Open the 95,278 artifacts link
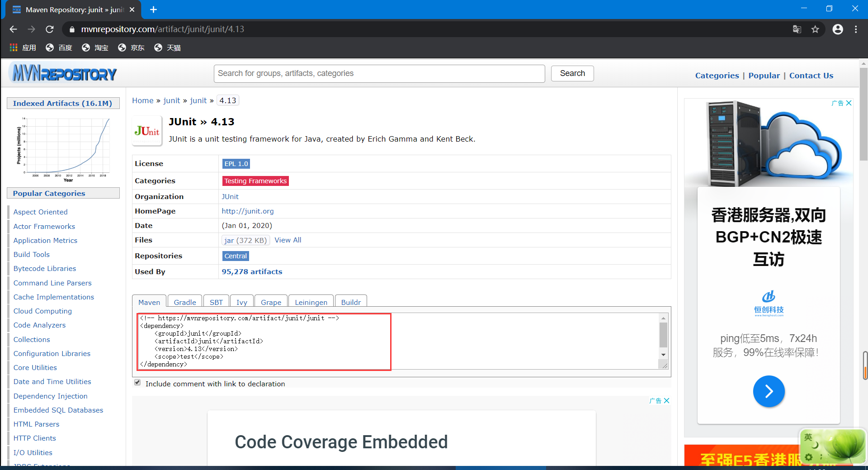This screenshot has width=868, height=470. point(252,271)
